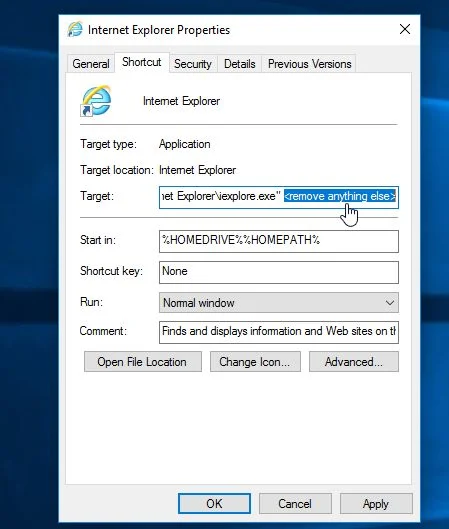Click the Internet Explorer shortcut icon
The height and width of the screenshot is (529, 449).
96,101
